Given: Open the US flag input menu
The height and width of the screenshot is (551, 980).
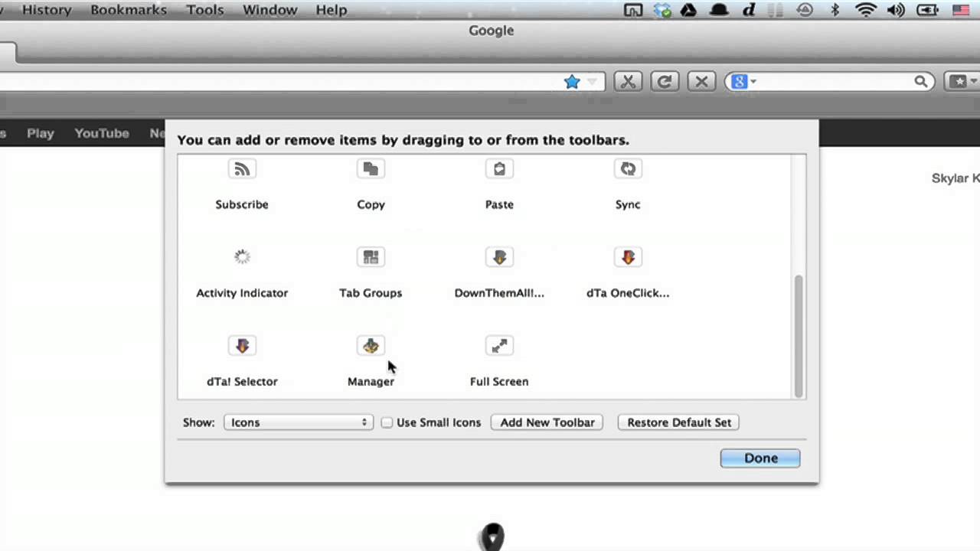Looking at the screenshot, I should pyautogui.click(x=961, y=10).
